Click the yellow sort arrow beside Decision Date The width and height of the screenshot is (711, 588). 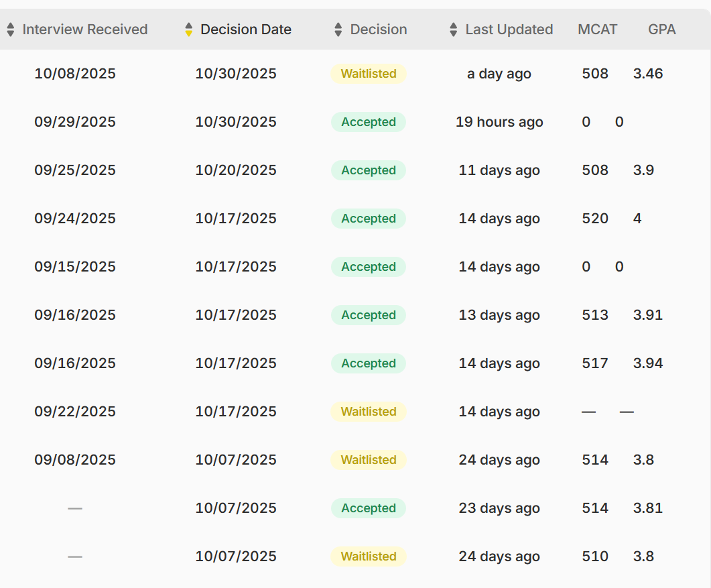click(188, 30)
